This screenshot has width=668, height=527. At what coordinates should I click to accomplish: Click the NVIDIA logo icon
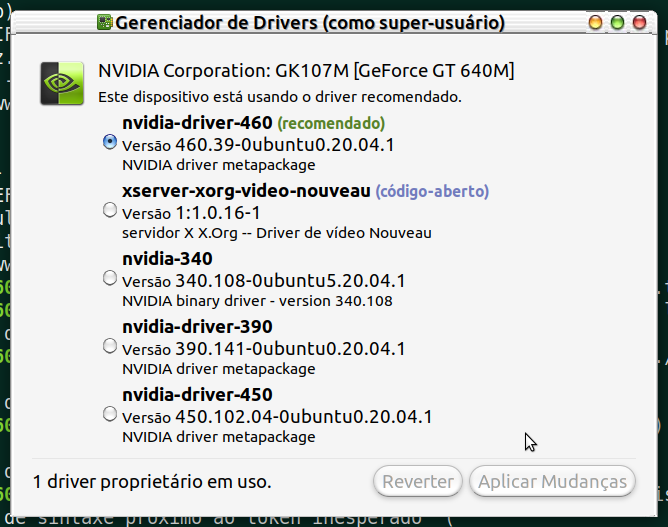pyautogui.click(x=62, y=83)
